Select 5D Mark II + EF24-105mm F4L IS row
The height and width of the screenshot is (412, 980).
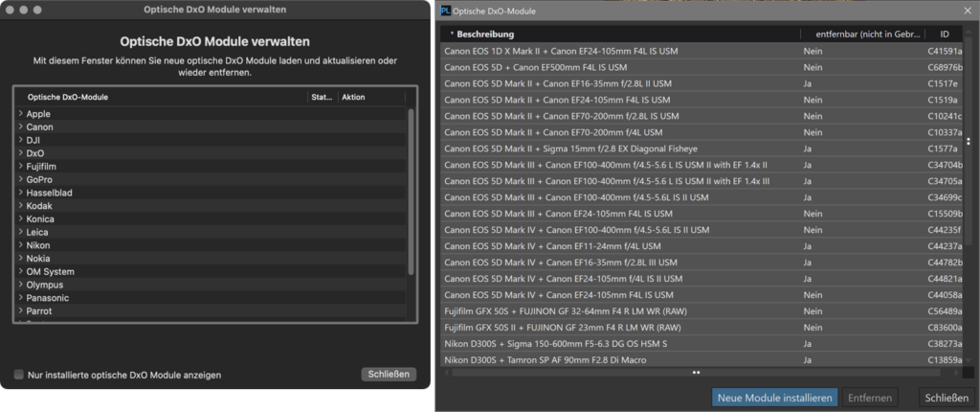tap(702, 100)
